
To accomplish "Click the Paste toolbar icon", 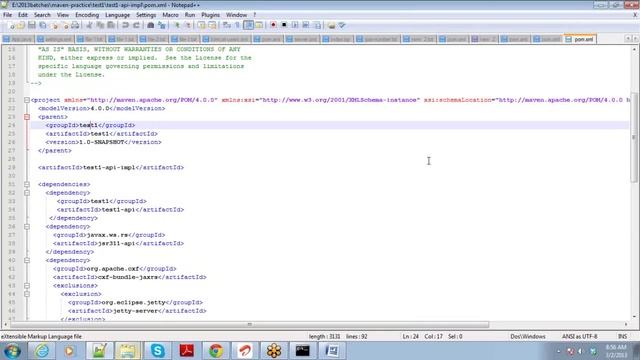I will click(111, 25).
